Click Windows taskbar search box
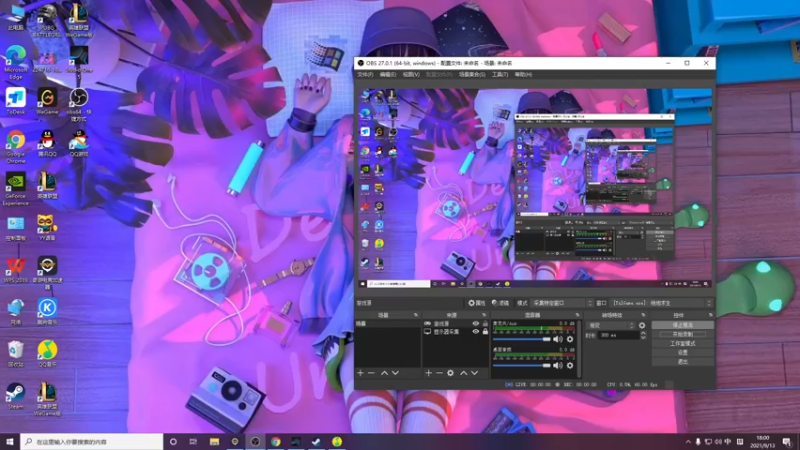The image size is (800, 450). point(92,442)
